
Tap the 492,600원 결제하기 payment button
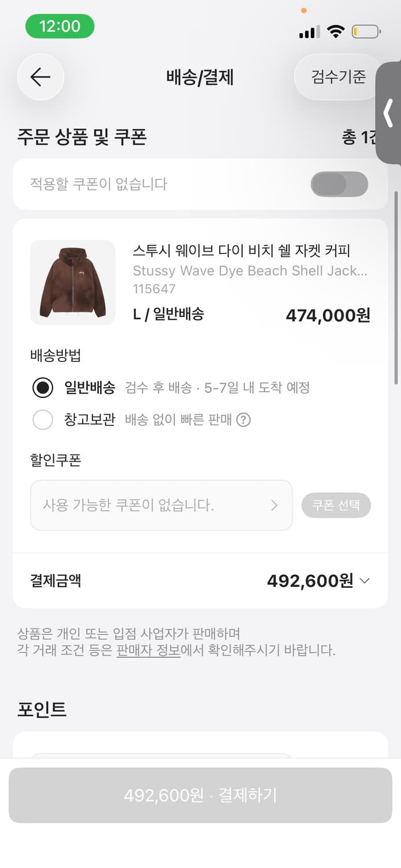(x=200, y=795)
